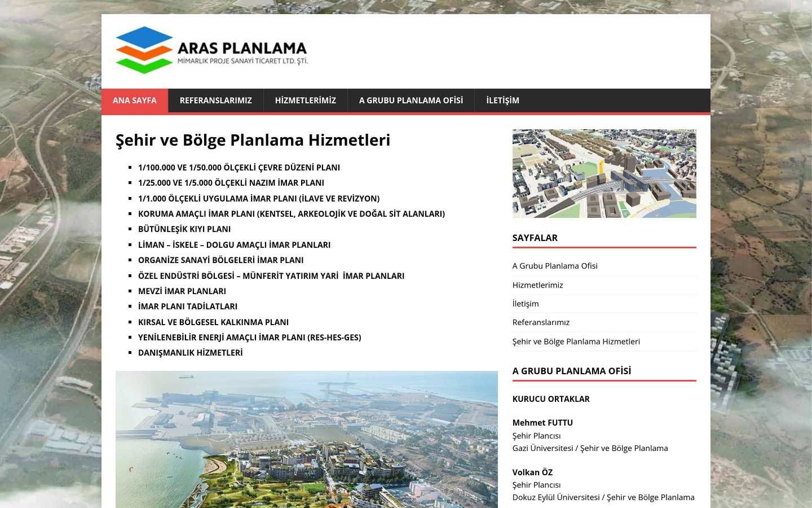This screenshot has width=812, height=508.
Task: Select 1/25.000 Nazım İmar Planı item
Action: tap(231, 183)
